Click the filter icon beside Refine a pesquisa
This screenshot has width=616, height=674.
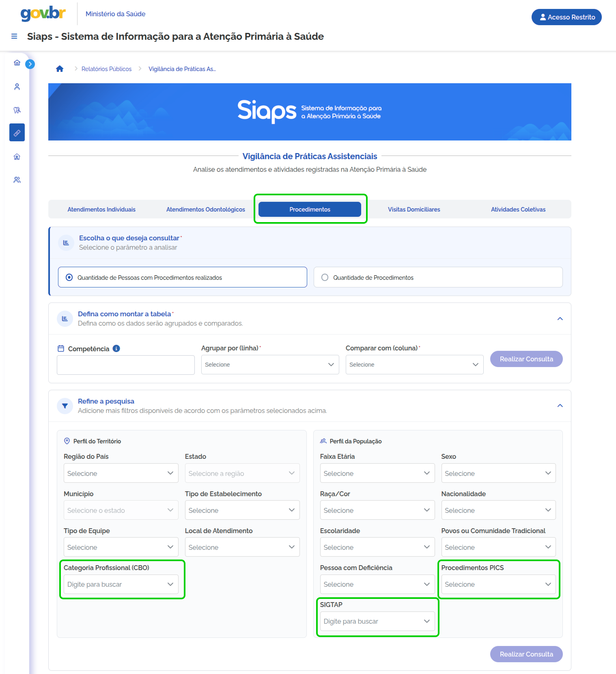pyautogui.click(x=65, y=406)
